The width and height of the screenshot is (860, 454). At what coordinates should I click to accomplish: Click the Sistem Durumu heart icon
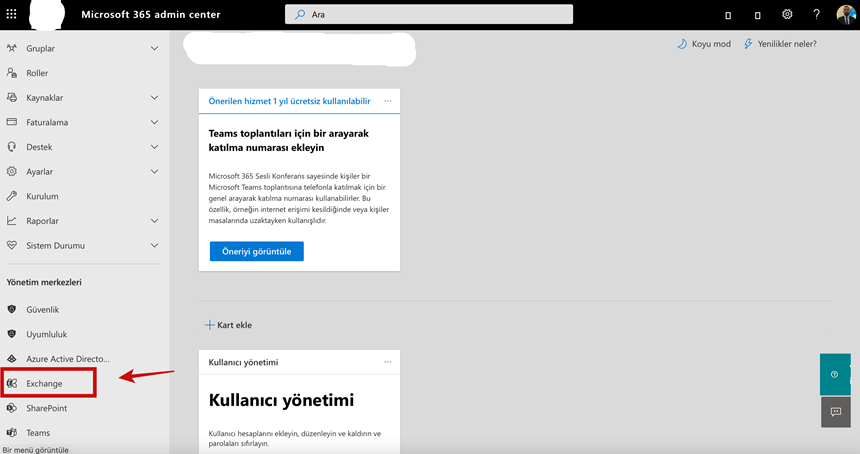pyautogui.click(x=12, y=246)
